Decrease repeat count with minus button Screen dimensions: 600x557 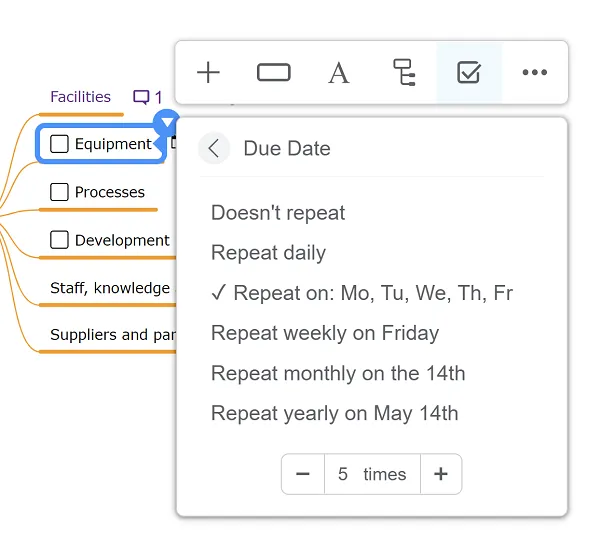click(x=303, y=474)
